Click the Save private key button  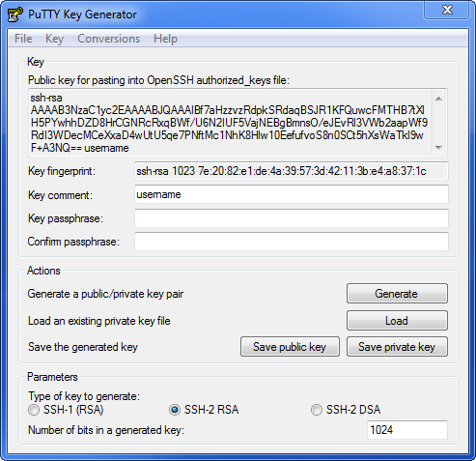397,347
